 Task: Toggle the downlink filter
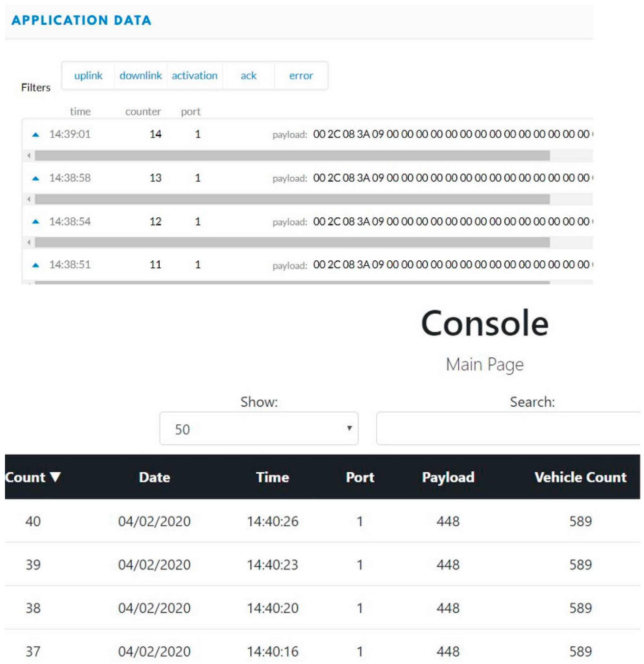tap(141, 76)
